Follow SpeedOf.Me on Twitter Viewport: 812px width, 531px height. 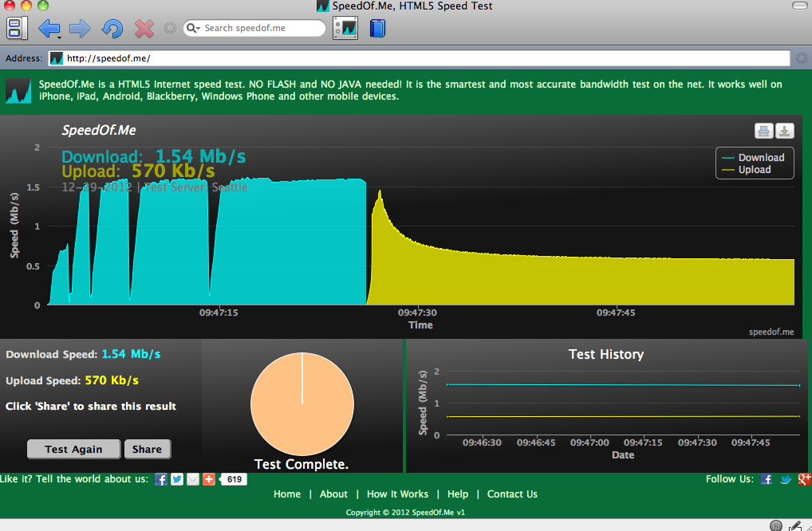pyautogui.click(x=786, y=479)
